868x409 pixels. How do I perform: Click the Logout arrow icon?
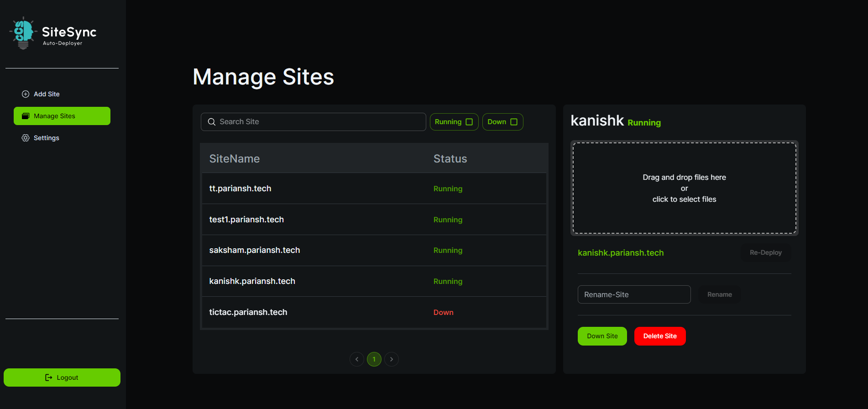(x=49, y=378)
